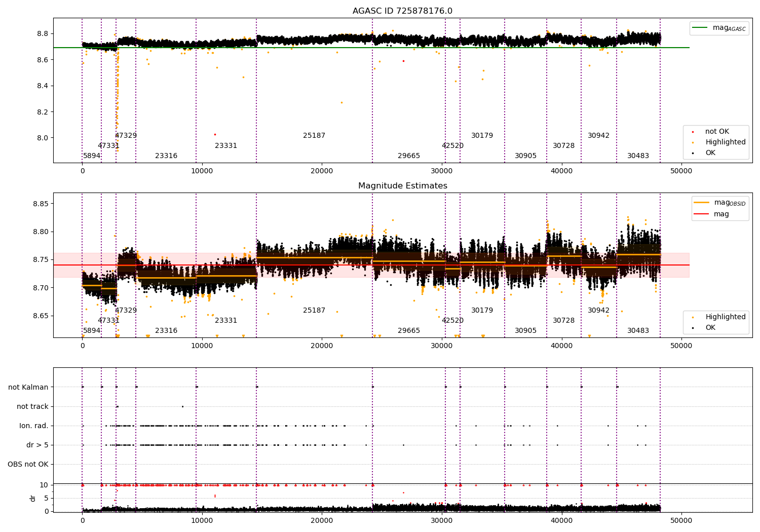Click obsid label 25187 in the AGASC ID plot
The width and height of the screenshot is (760, 532).
pyautogui.click(x=314, y=136)
